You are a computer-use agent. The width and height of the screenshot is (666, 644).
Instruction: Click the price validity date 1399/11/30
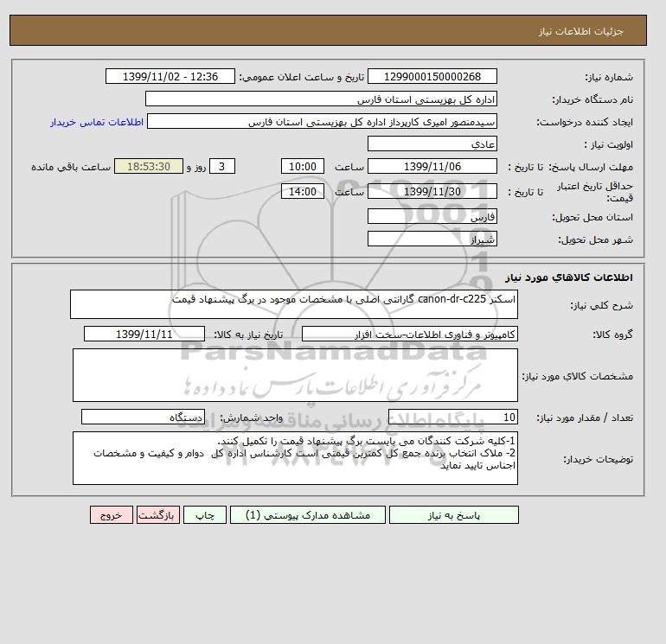pos(432,191)
